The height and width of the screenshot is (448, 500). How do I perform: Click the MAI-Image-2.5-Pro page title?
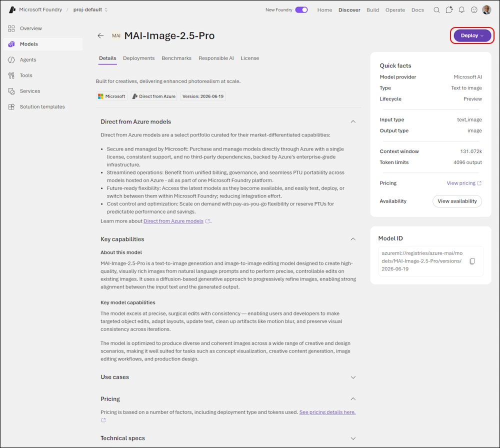click(x=169, y=35)
